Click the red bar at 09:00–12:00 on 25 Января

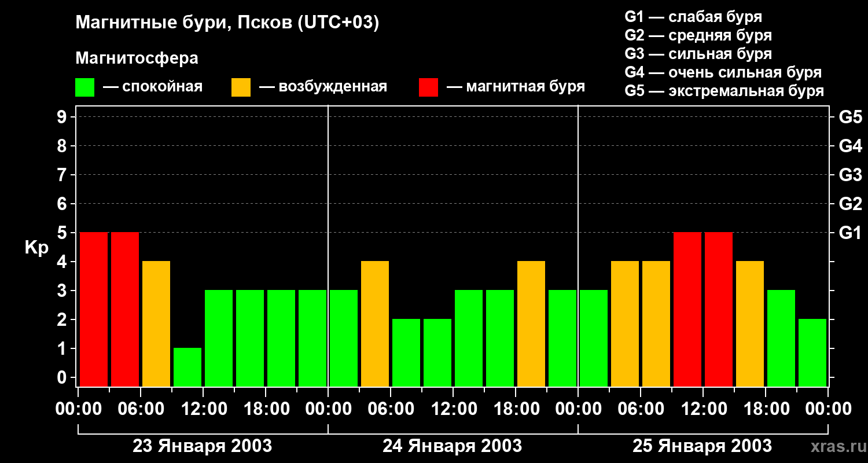tap(687, 309)
